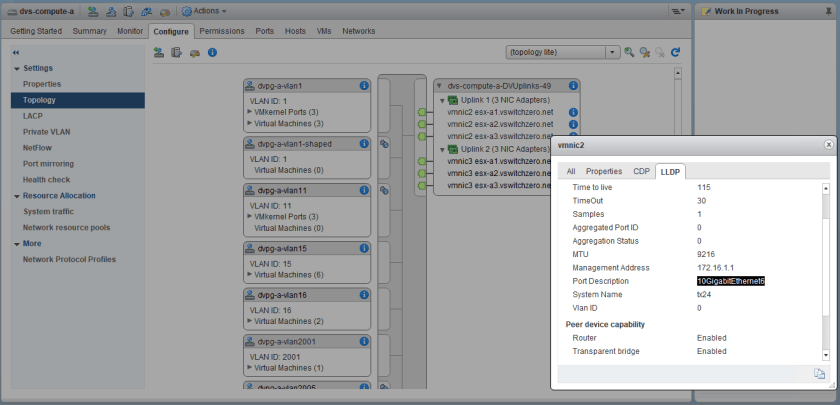This screenshot has height=405, width=840.
Task: Click the scroll-down arrow in LLDP details
Action: (x=826, y=354)
